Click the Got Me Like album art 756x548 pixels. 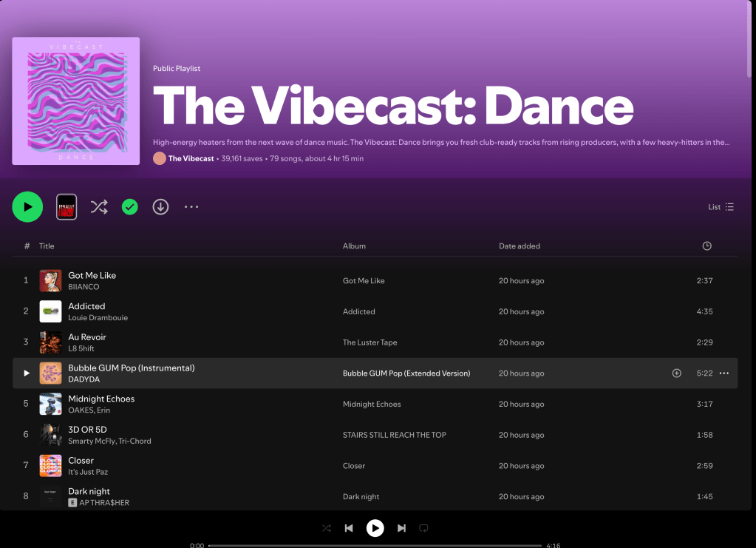(x=51, y=281)
